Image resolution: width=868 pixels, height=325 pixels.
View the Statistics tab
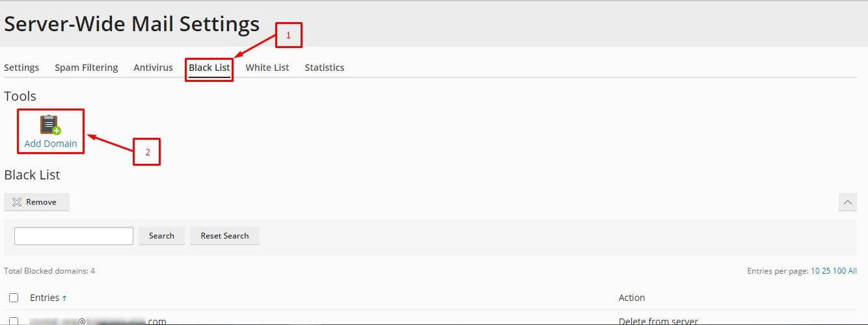click(x=325, y=68)
